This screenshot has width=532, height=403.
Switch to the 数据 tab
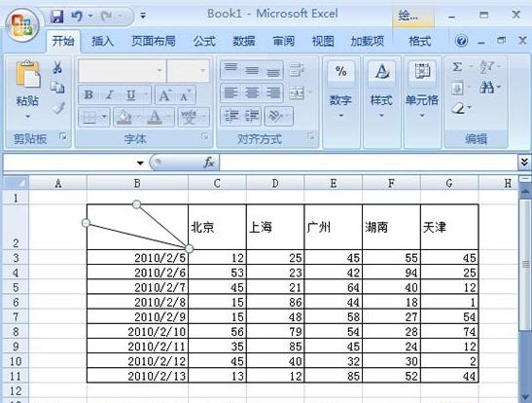[x=244, y=41]
